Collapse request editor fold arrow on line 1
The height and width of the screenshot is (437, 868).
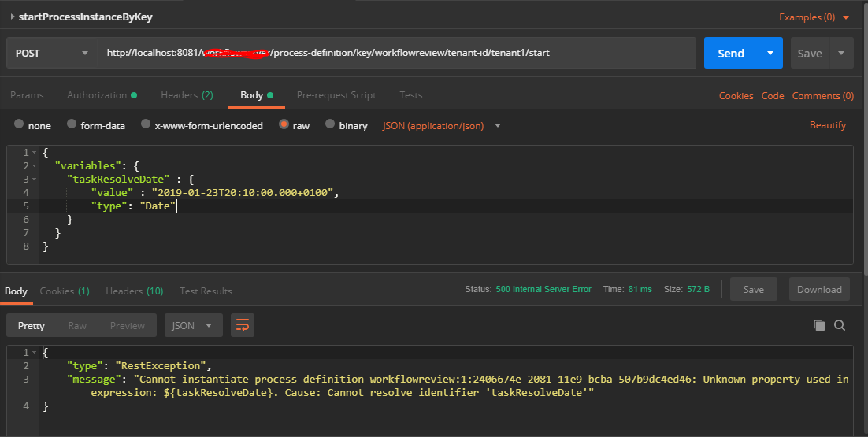(x=35, y=152)
